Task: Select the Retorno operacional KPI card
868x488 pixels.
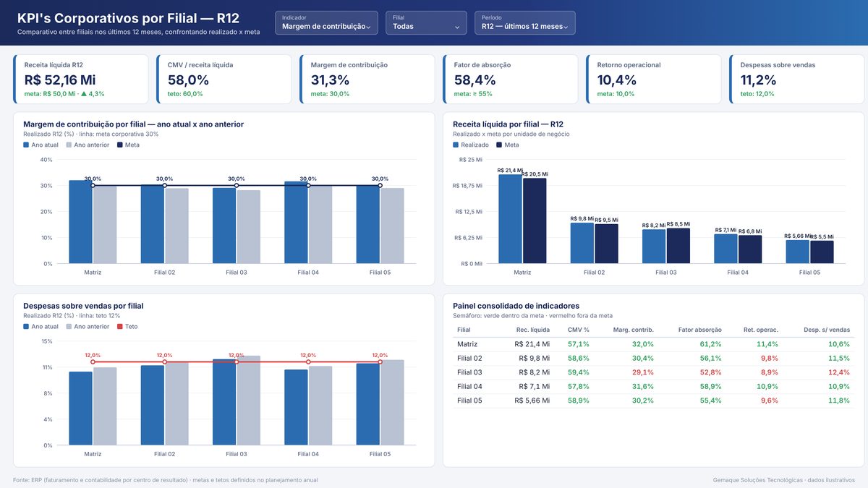Action: click(x=654, y=79)
